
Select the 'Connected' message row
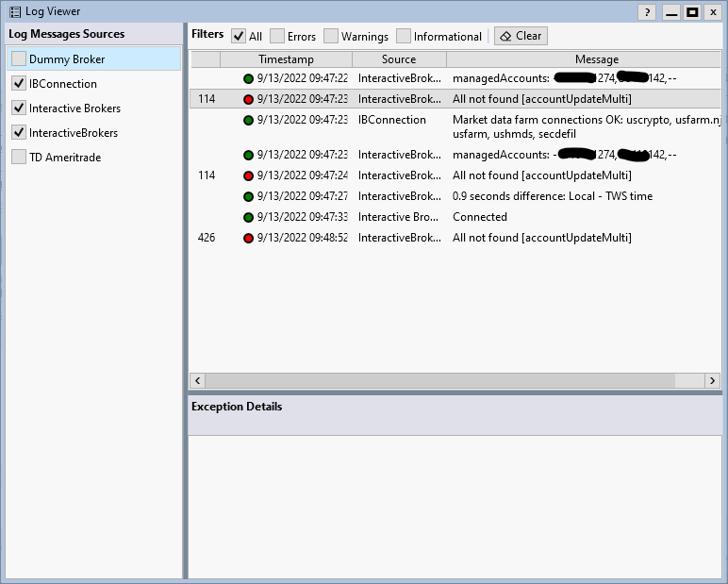[x=480, y=217]
